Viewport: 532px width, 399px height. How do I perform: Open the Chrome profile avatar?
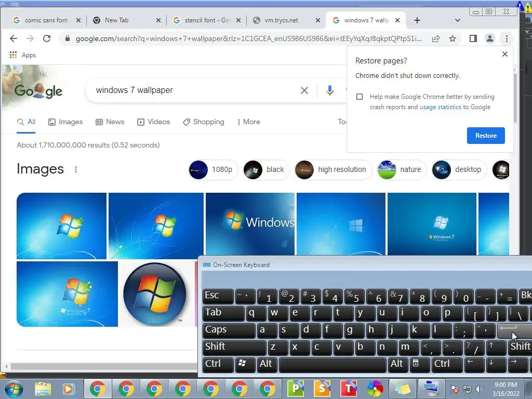point(489,38)
